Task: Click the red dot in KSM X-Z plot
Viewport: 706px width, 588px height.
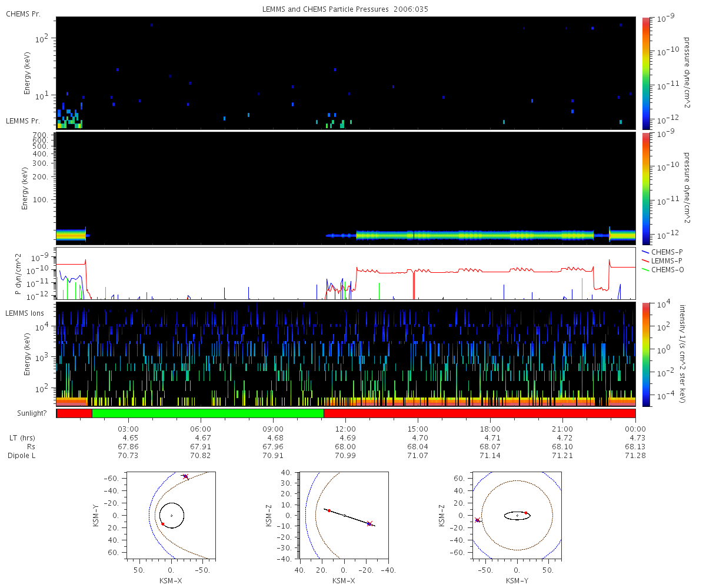Action: click(329, 510)
